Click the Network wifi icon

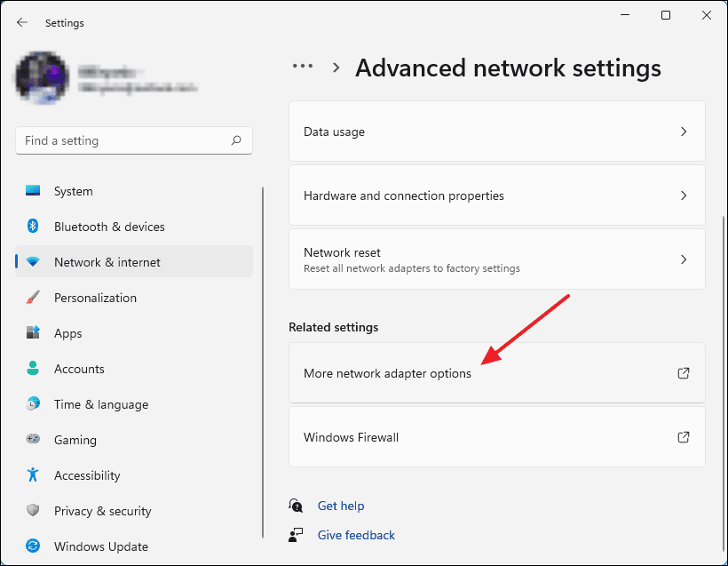(33, 261)
